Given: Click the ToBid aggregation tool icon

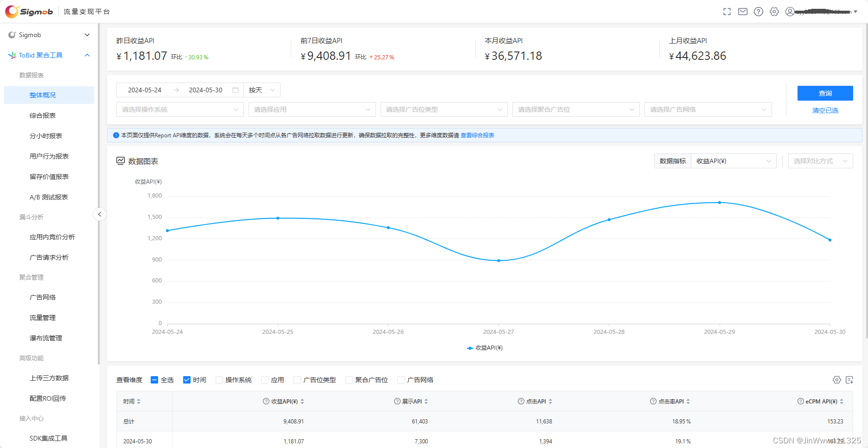Looking at the screenshot, I should click(12, 55).
